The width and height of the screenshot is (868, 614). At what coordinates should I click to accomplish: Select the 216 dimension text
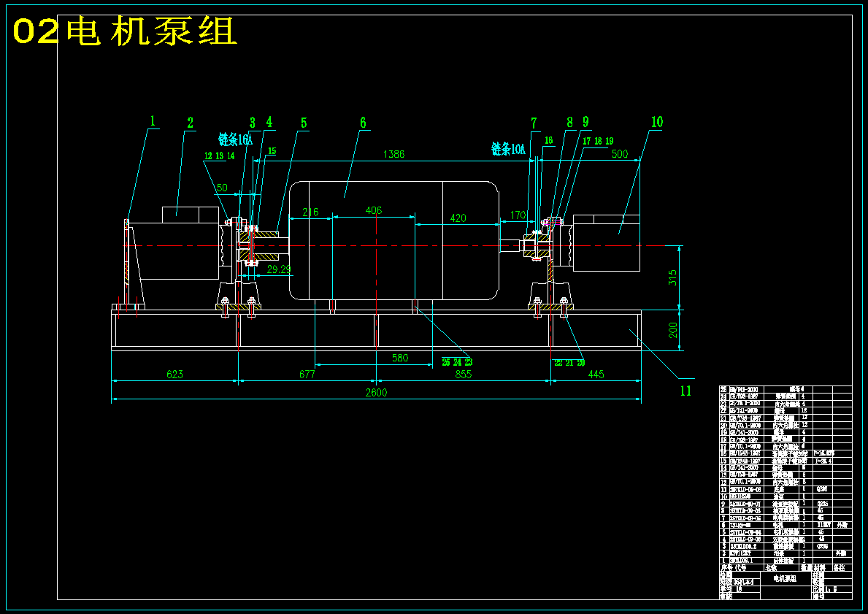310,212
